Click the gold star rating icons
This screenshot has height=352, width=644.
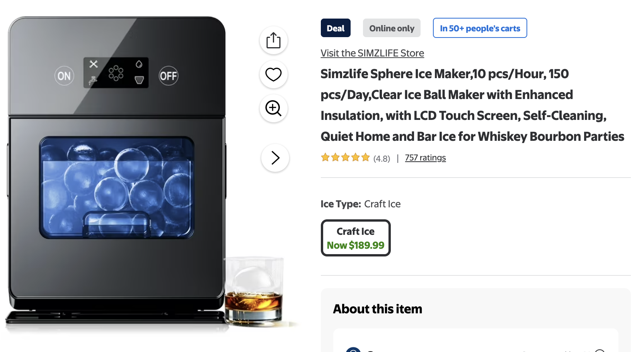(x=345, y=157)
